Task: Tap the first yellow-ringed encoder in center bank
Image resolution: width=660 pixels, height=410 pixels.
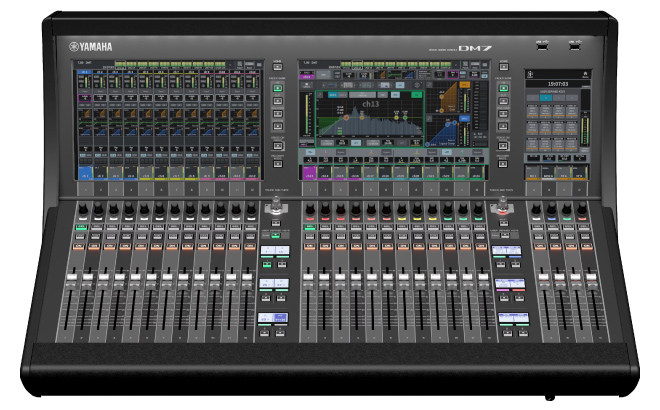Action: click(402, 209)
